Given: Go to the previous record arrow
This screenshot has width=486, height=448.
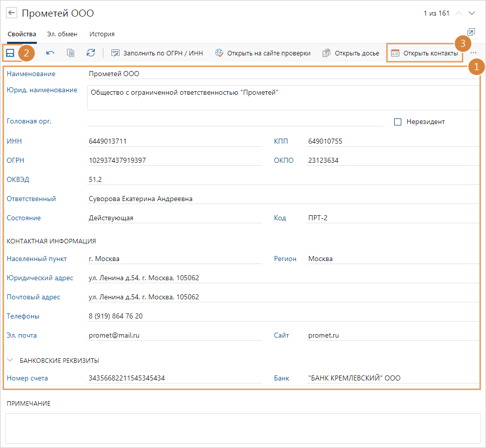Looking at the screenshot, I should click(x=459, y=13).
